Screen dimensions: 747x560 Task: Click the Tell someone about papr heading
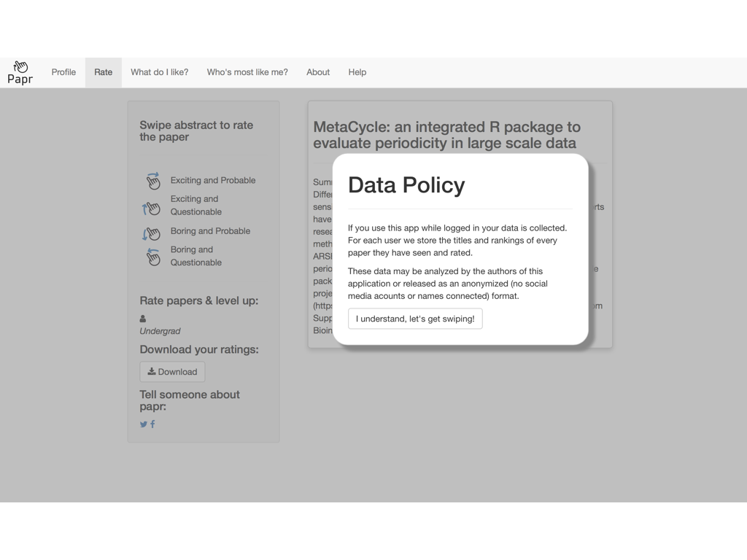pos(190,400)
